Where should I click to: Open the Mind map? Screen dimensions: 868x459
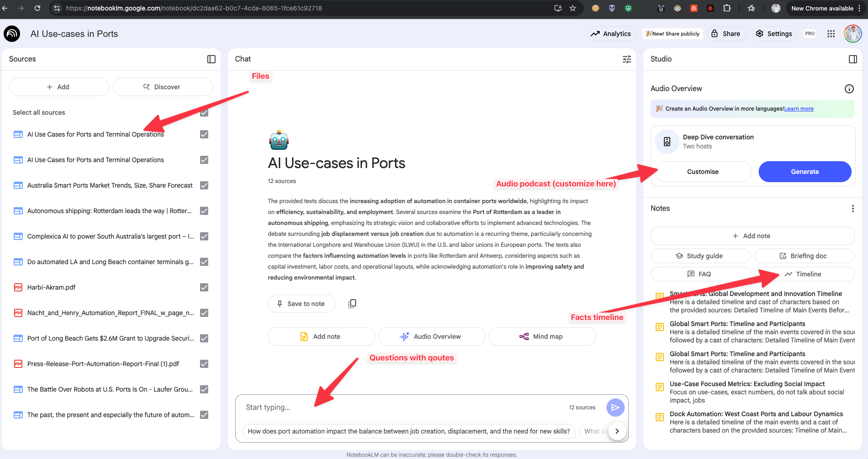tap(542, 337)
